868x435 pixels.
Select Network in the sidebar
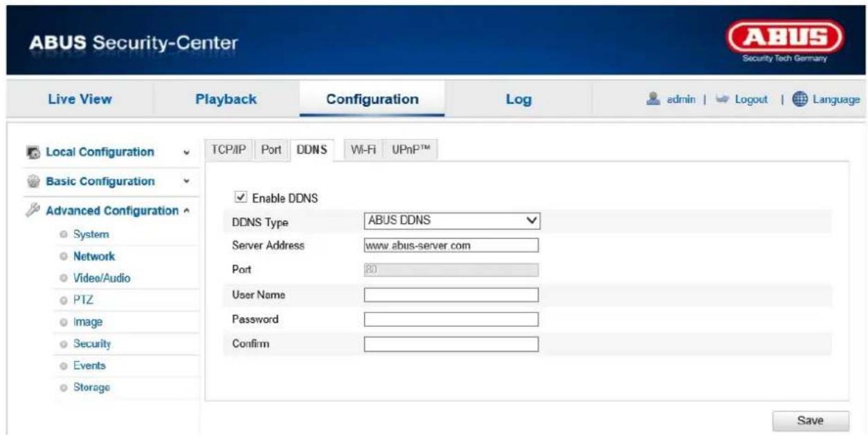coord(94,256)
